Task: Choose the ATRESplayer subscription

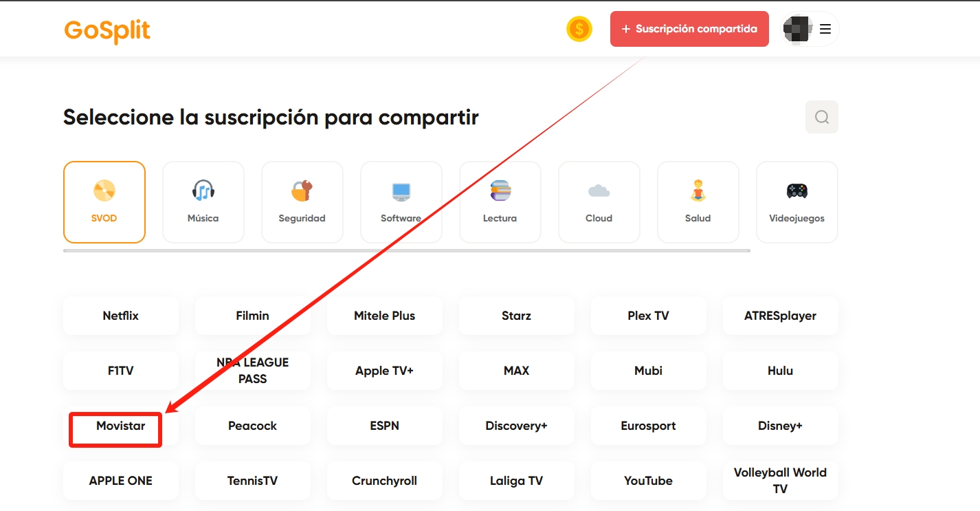Action: click(781, 316)
